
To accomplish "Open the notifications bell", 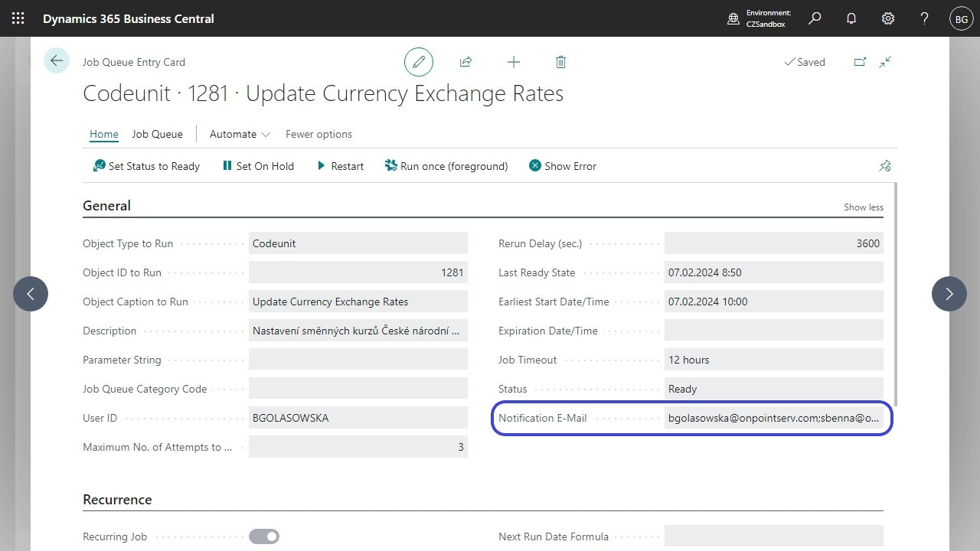I will pos(851,18).
